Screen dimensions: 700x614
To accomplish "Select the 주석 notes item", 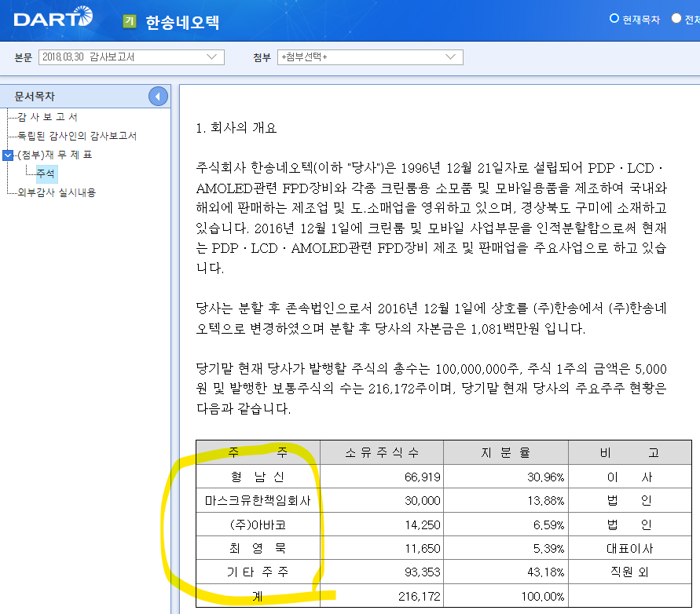I will [x=46, y=175].
